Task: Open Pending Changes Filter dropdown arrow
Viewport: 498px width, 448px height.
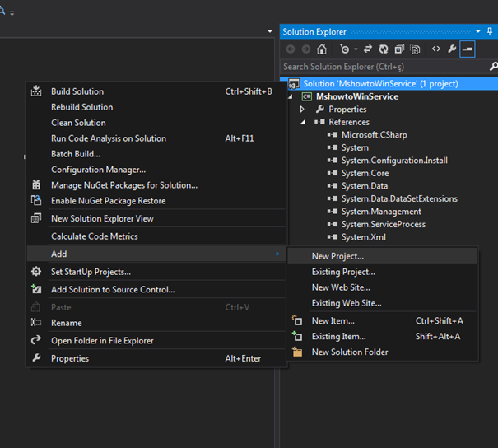Action: click(x=356, y=49)
